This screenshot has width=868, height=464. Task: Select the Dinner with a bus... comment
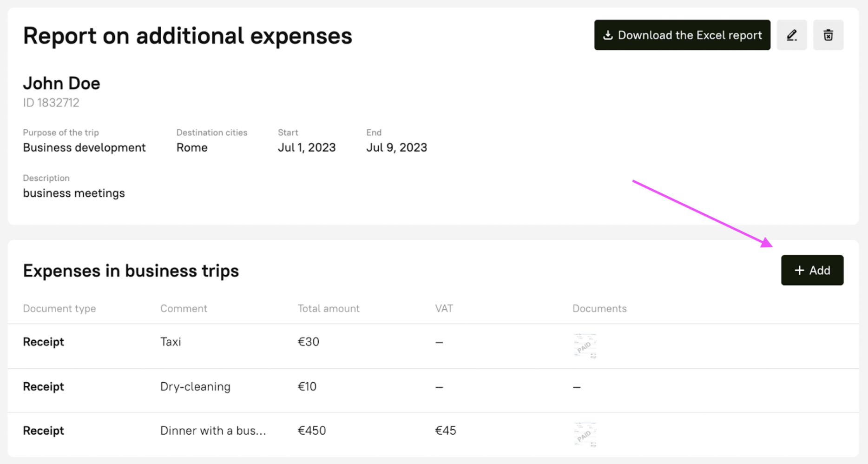[x=213, y=431]
